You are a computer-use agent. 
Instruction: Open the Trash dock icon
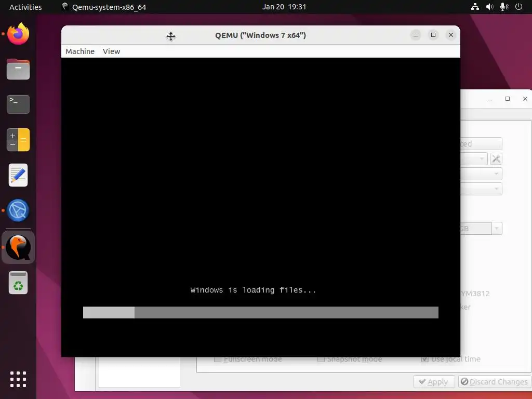18,283
